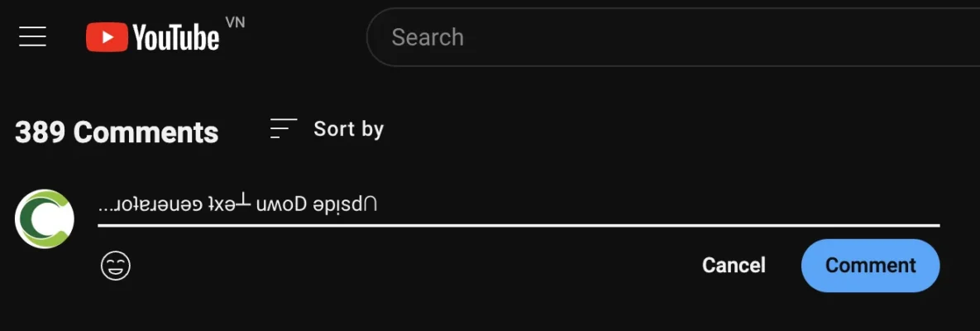Cancel the comment draft
Image resolution: width=980 pixels, height=331 pixels.
tap(734, 265)
